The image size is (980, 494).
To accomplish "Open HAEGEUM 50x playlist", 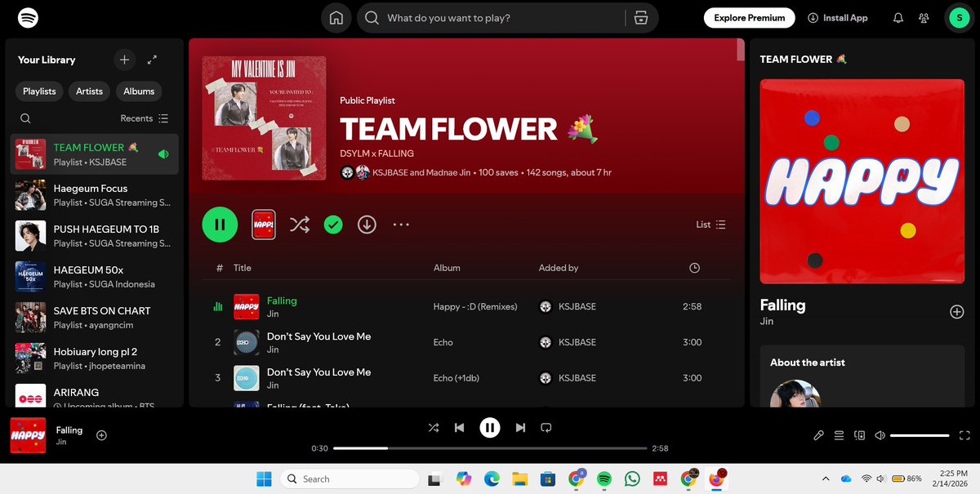I will pyautogui.click(x=95, y=277).
